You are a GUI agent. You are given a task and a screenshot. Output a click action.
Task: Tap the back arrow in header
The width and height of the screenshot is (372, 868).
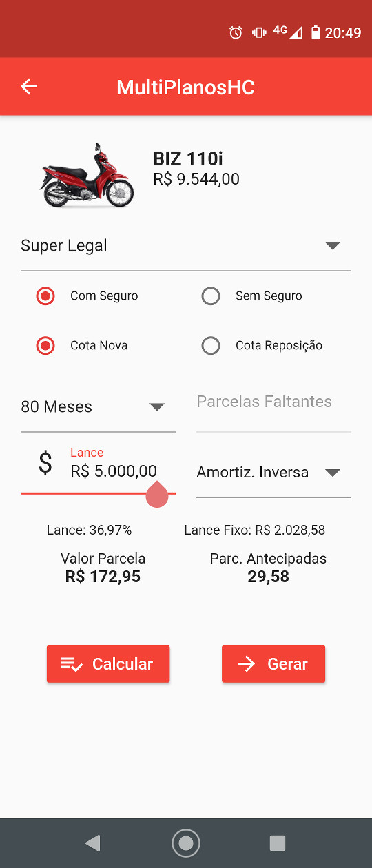click(29, 87)
